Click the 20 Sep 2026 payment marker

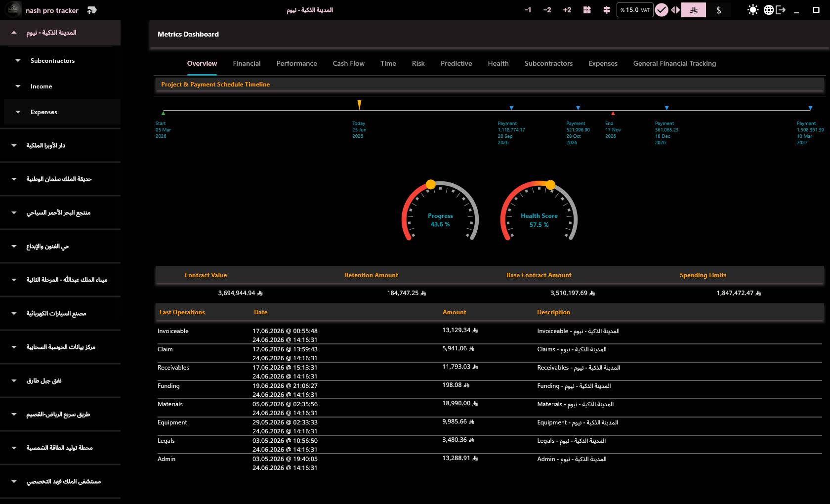511,108
